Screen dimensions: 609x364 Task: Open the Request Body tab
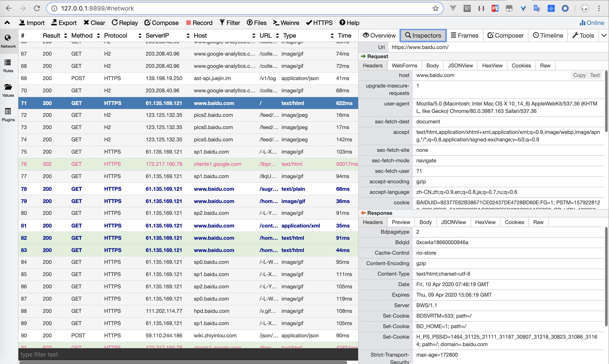(432, 65)
